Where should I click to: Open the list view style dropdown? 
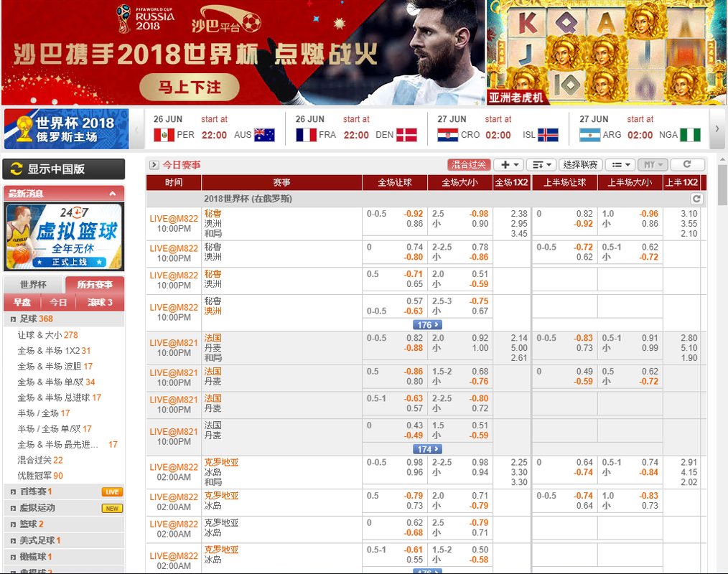coord(620,165)
